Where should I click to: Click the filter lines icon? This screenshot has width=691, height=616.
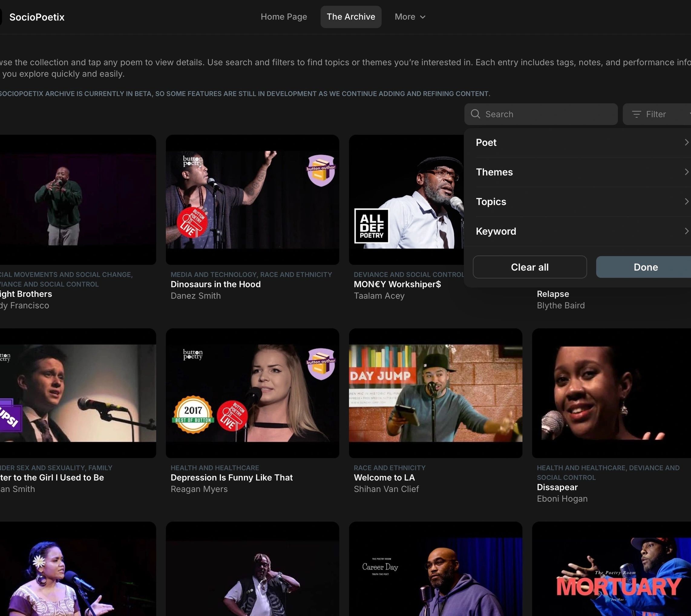(637, 114)
